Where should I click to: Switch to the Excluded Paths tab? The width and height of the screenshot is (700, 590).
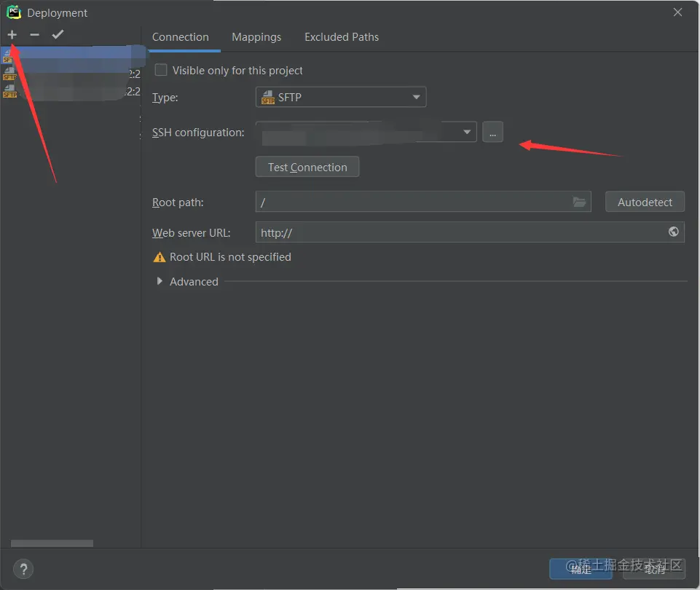[x=342, y=37]
